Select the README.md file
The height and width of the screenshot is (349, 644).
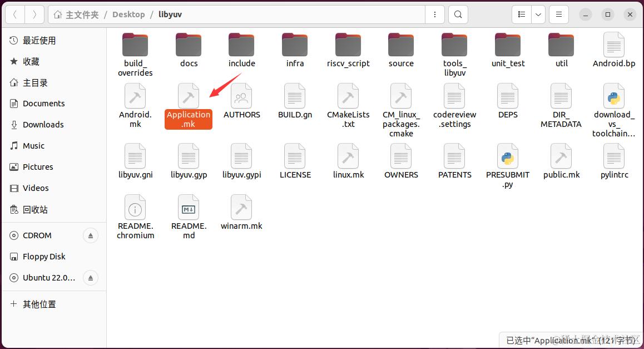click(x=188, y=208)
